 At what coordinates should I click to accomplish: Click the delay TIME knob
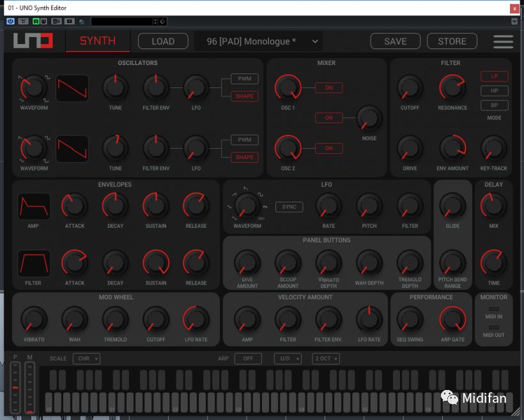pos(493,263)
